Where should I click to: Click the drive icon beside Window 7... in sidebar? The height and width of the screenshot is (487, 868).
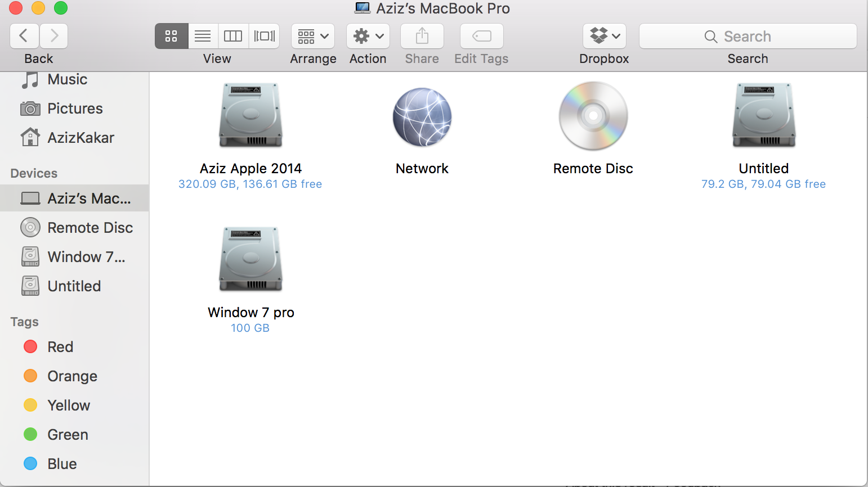(30, 257)
